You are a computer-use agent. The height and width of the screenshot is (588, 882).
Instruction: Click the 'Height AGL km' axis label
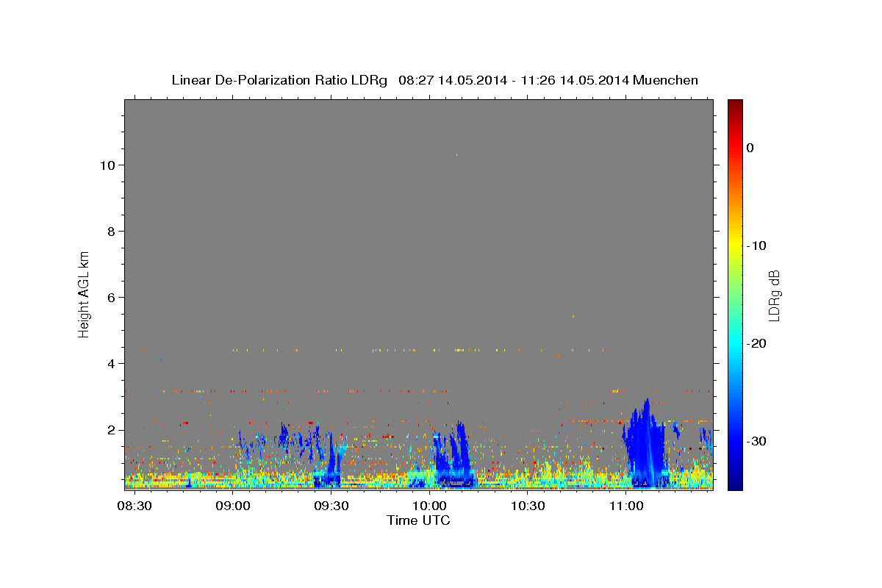click(x=84, y=293)
